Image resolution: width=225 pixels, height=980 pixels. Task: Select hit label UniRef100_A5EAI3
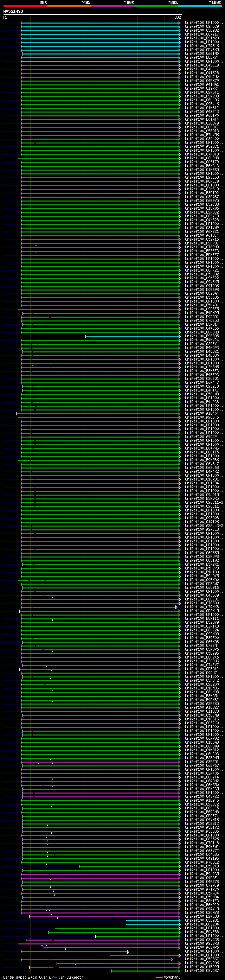click(x=202, y=131)
